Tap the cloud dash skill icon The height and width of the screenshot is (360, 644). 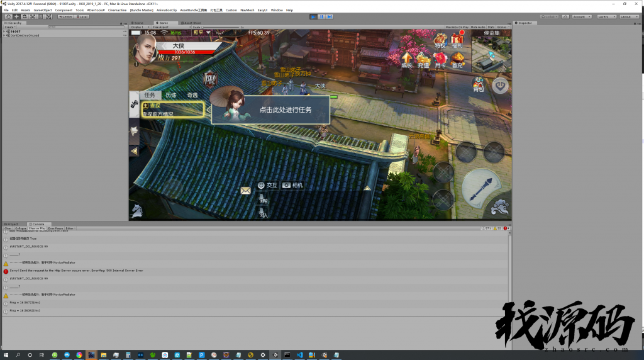click(x=500, y=207)
